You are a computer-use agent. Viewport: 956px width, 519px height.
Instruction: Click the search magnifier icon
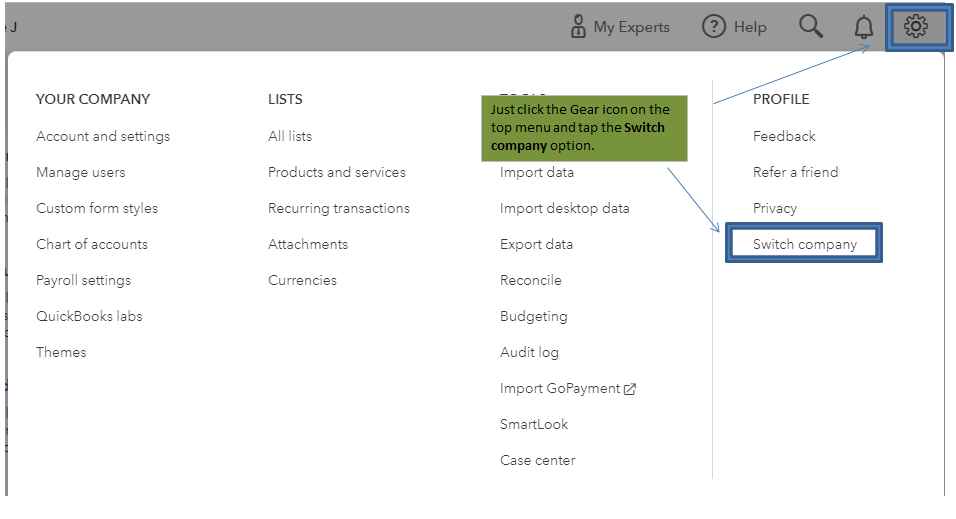pos(811,27)
